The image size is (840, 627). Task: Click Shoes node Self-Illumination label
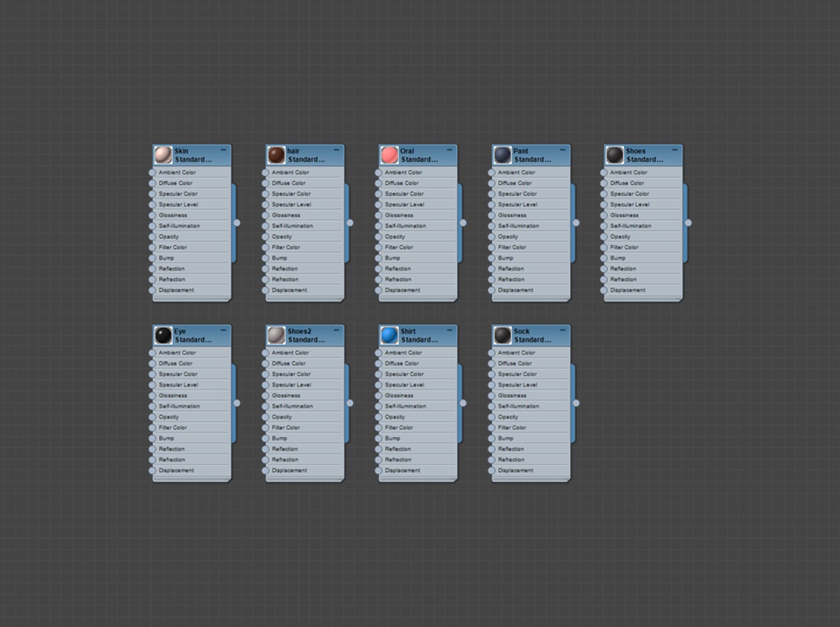631,226
